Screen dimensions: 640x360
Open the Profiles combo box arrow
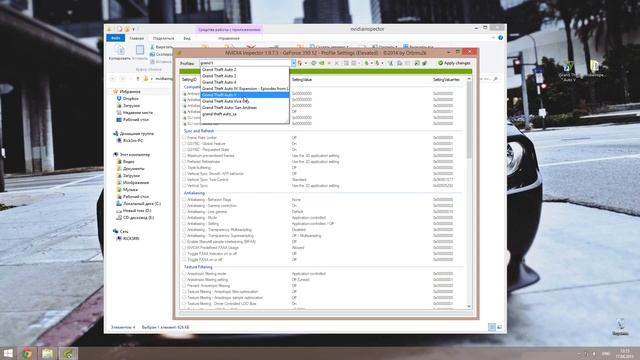[x=293, y=63]
